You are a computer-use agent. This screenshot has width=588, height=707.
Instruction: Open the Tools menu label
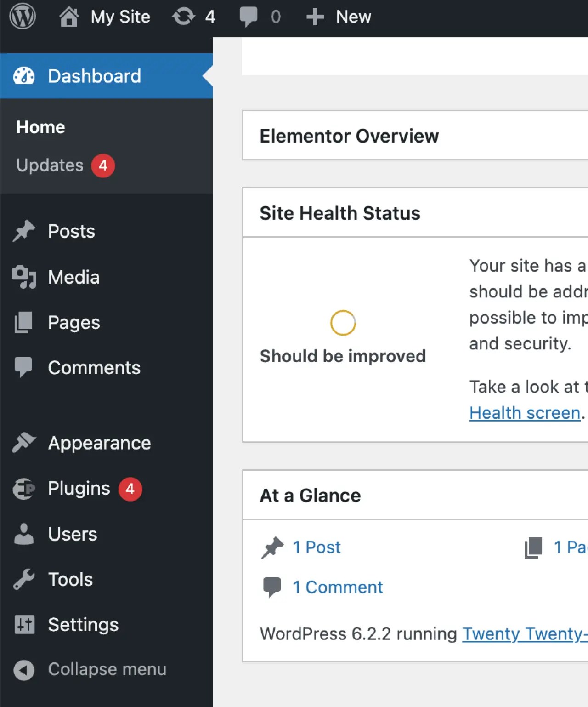[71, 579]
